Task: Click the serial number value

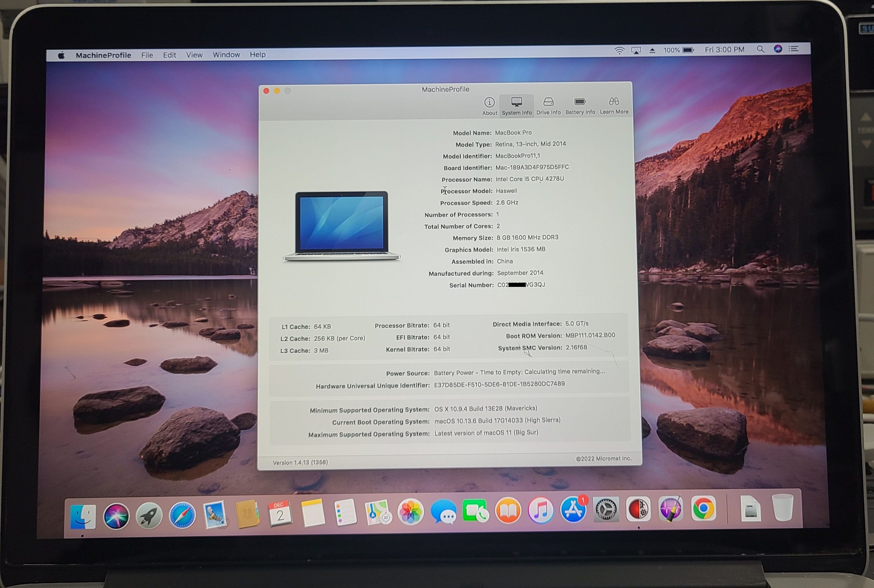Action: pyautogui.click(x=521, y=285)
